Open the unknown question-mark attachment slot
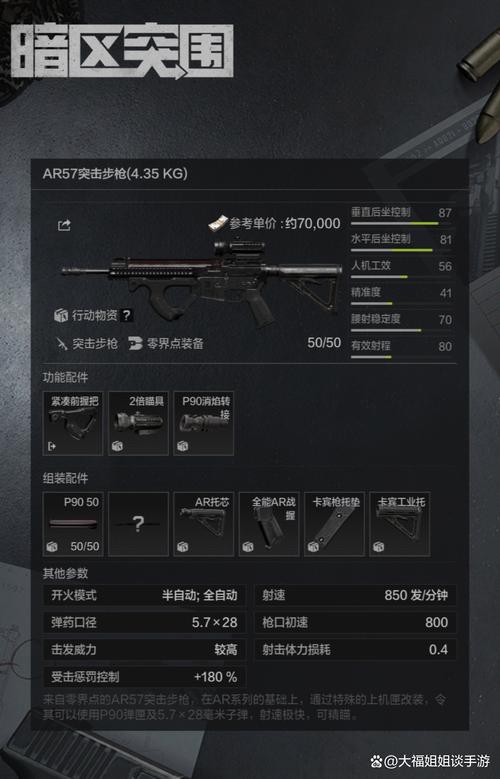 click(x=139, y=524)
